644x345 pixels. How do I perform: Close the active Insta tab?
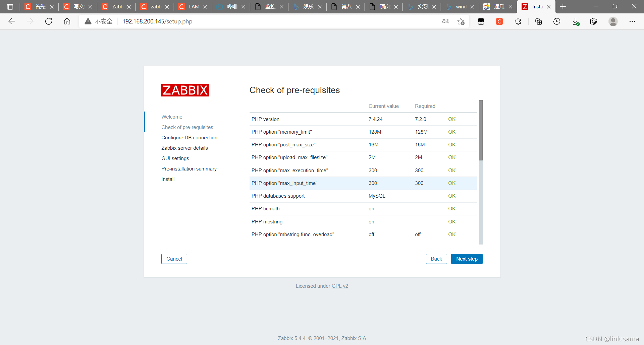[x=549, y=7]
